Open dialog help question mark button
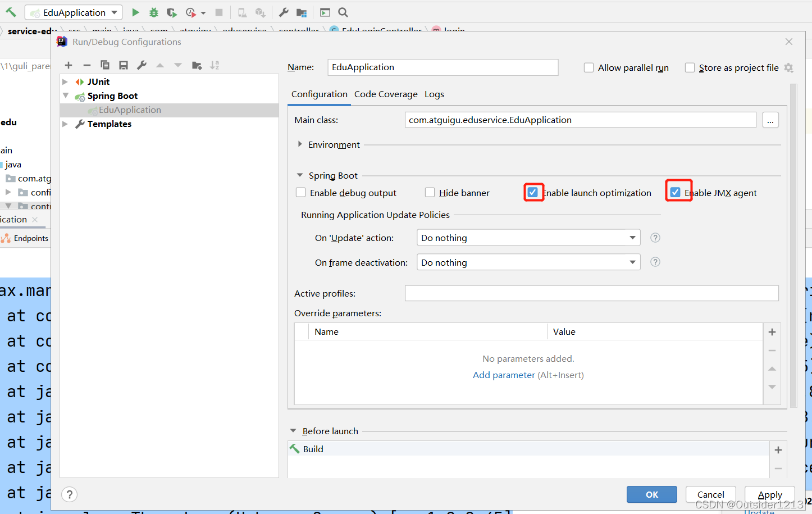 coord(69,494)
